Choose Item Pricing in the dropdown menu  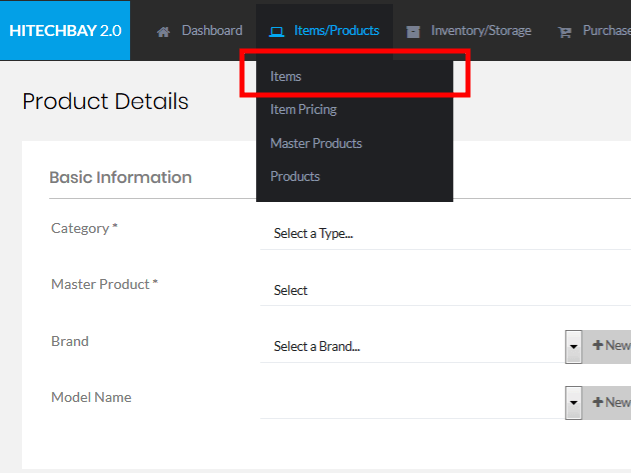pos(303,109)
